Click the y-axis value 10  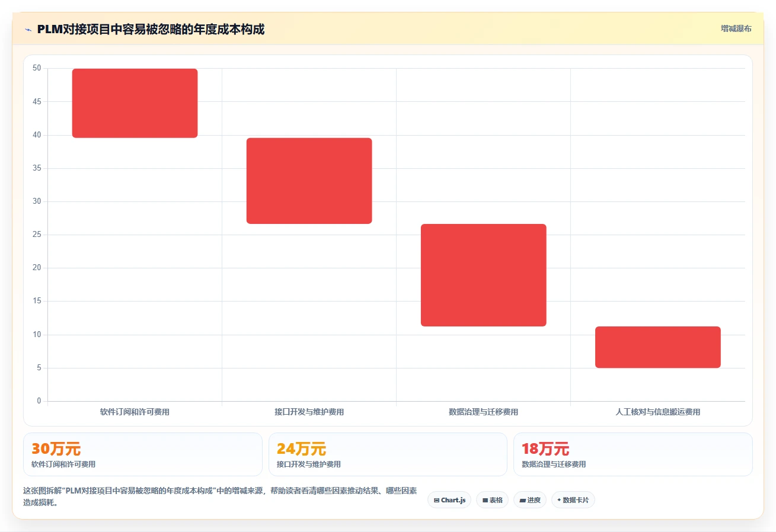pyautogui.click(x=37, y=335)
